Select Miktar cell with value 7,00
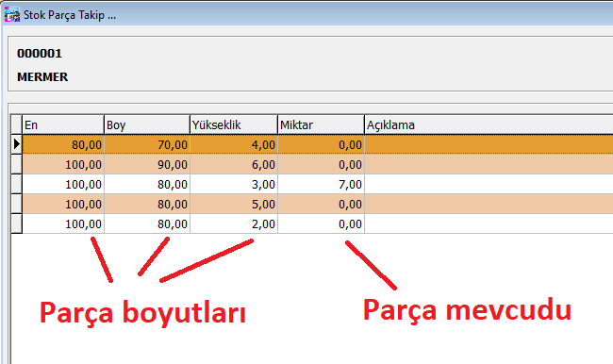Viewport: 613px width, 364px height. [321, 184]
